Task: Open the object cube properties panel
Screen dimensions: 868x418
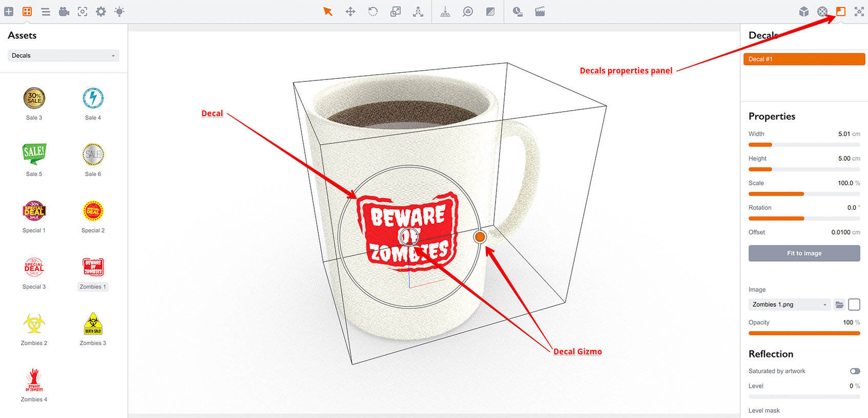Action: pyautogui.click(x=804, y=11)
